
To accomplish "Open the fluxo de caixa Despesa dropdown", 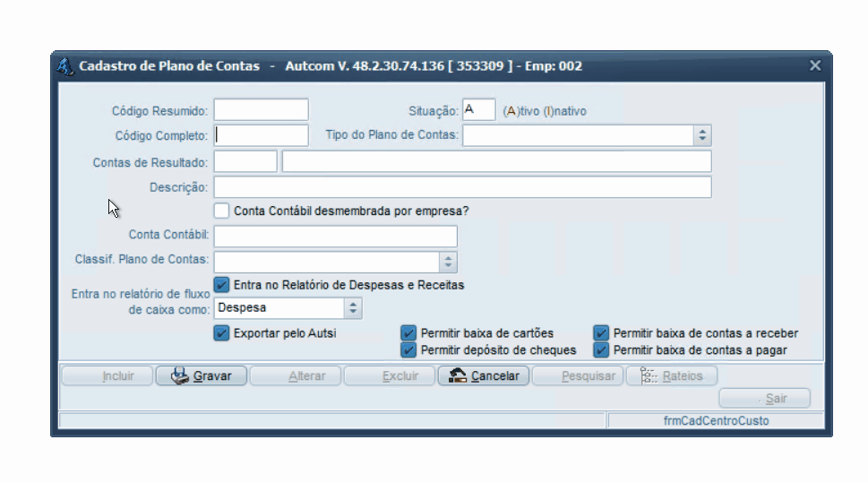I will (353, 308).
